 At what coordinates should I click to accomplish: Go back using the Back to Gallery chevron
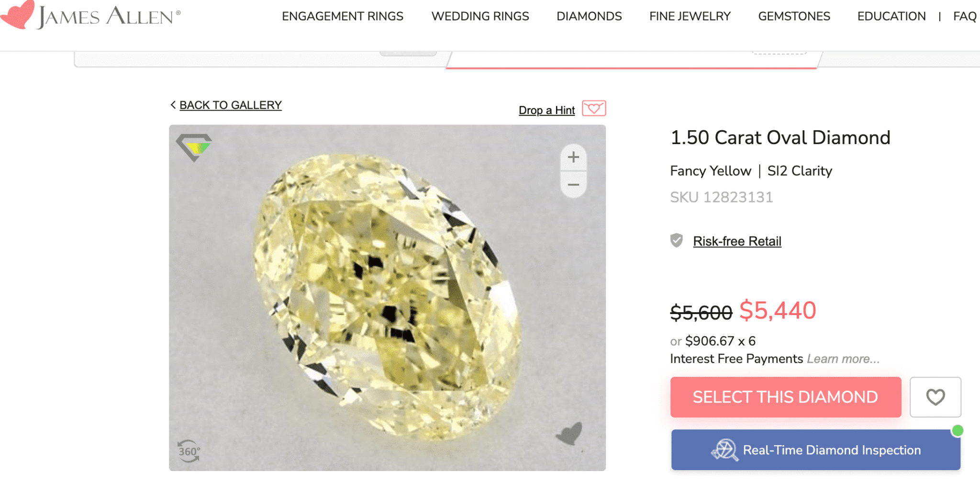click(173, 105)
